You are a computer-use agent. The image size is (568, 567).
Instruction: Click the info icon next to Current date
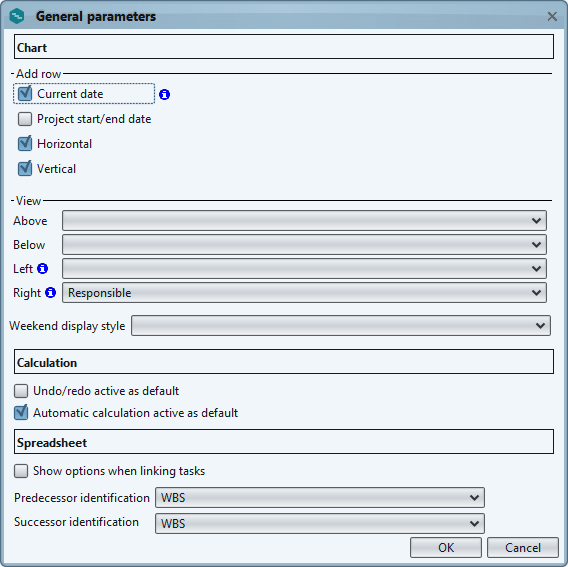[164, 94]
